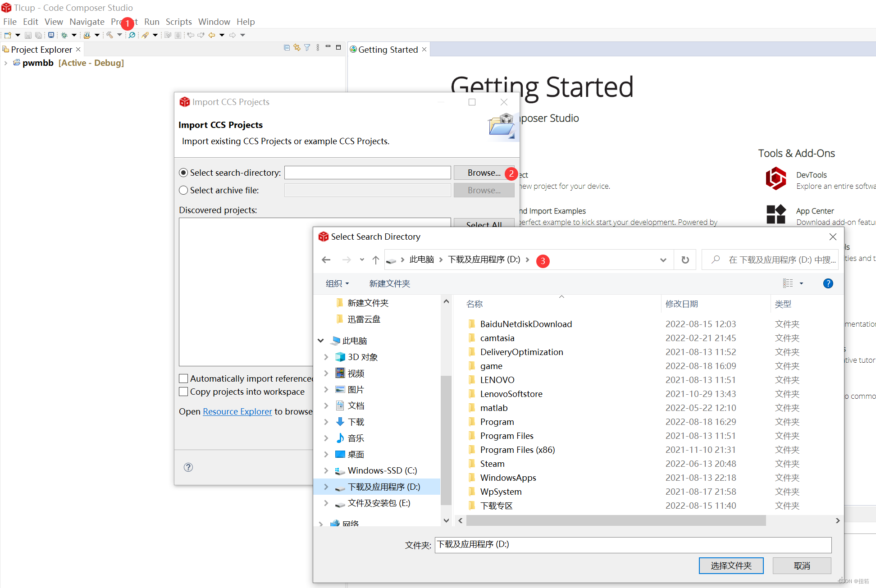Click the Collapse All icon in Project Explorer

[x=287, y=48]
